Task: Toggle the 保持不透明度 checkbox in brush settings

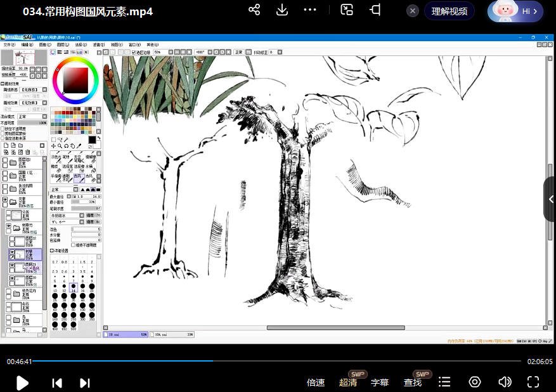Action: 74,244
